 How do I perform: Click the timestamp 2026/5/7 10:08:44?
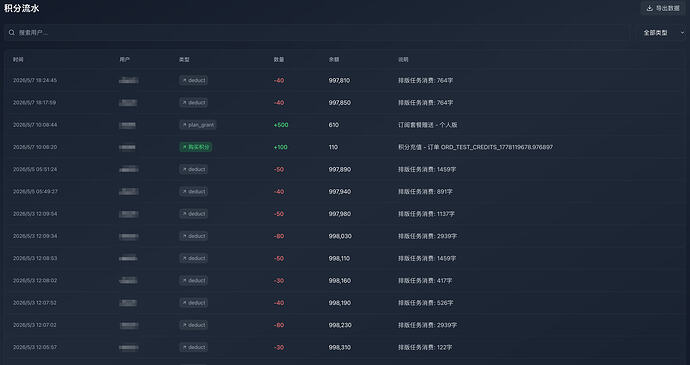35,125
